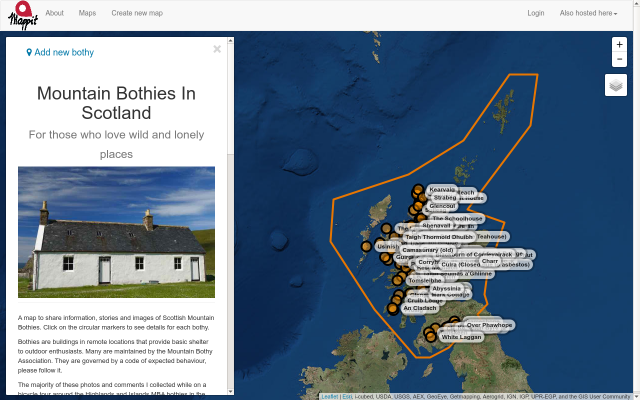This screenshot has width=640, height=400.
Task: Click the panel scrollbar up arrow
Action: pos(231,40)
